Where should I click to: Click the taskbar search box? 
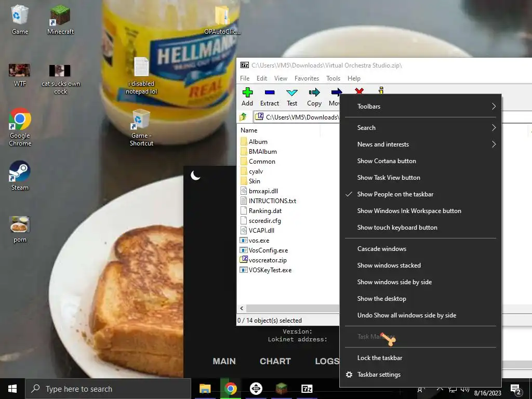click(x=108, y=389)
